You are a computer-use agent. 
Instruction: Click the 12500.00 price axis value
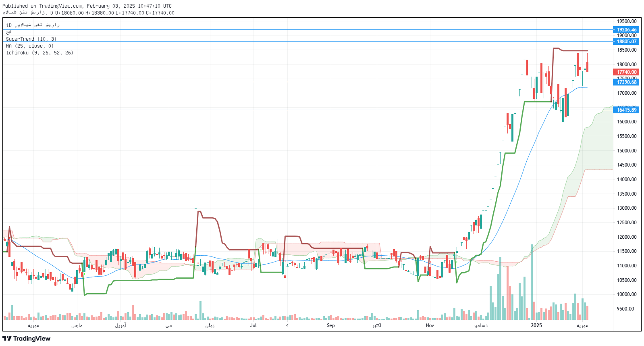coord(627,223)
